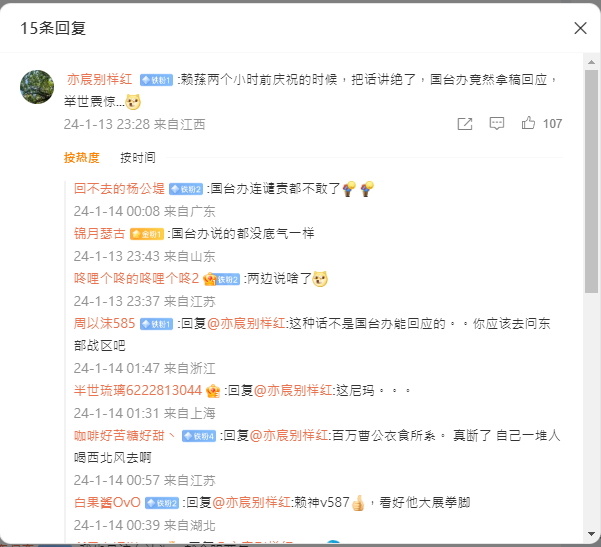This screenshot has height=547, width=601.
Task: Click the share/forward icon on main comment
Action: (x=465, y=124)
